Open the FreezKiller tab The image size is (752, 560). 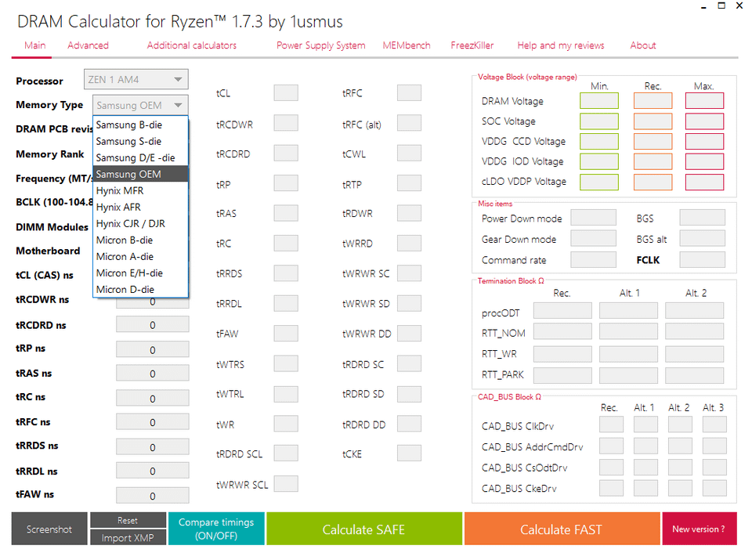pyautogui.click(x=472, y=45)
